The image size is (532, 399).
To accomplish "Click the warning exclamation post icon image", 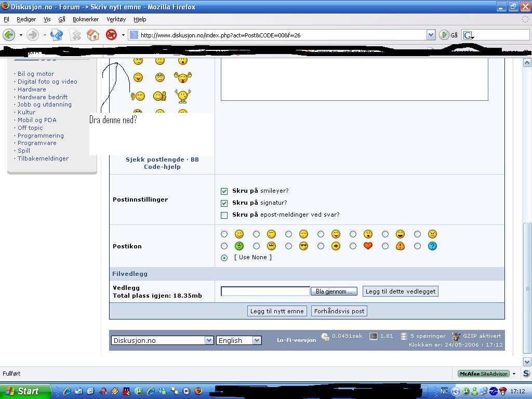I will pos(401,246).
